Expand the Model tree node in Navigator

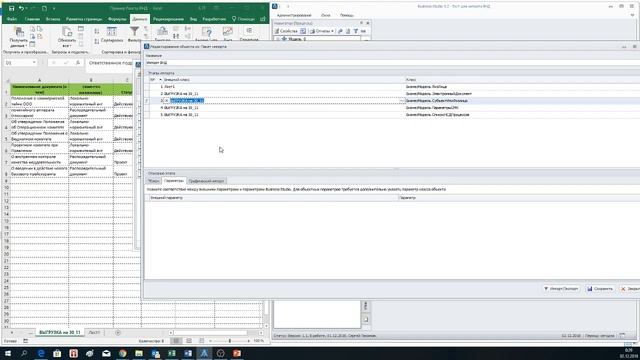279,39
